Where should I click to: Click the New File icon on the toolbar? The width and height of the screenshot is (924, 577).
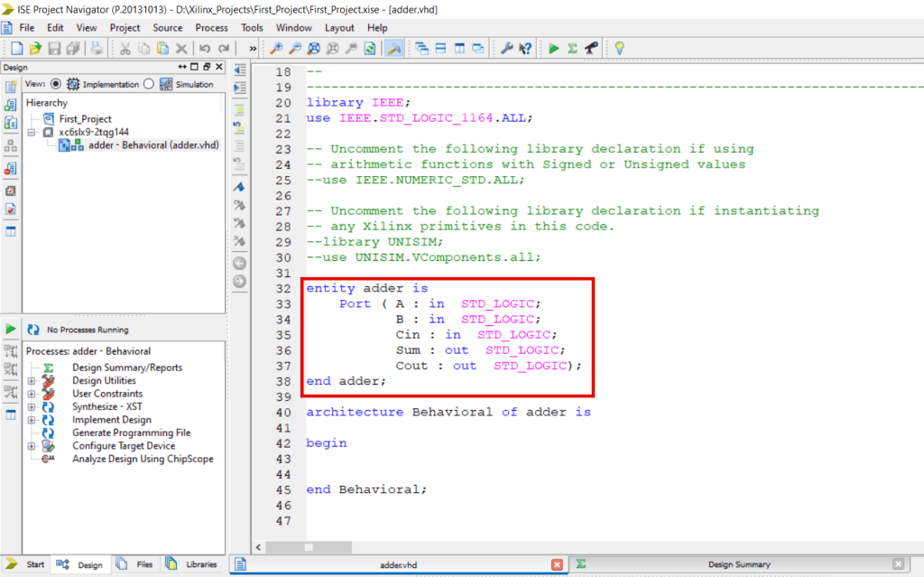tap(15, 48)
